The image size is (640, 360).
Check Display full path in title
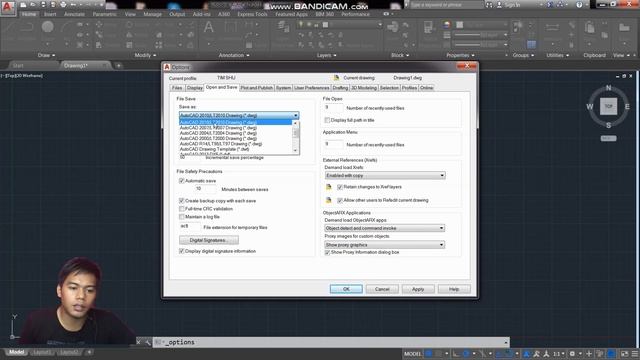[x=327, y=120]
